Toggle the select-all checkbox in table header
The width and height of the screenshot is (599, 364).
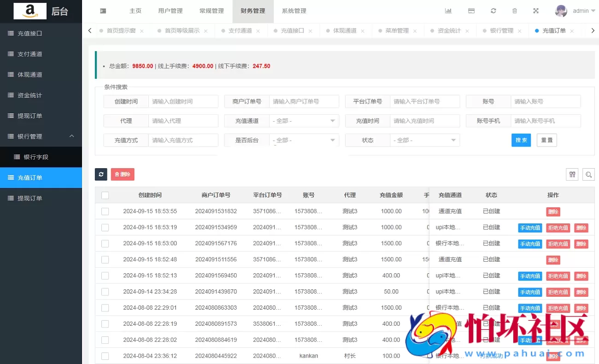105,194
